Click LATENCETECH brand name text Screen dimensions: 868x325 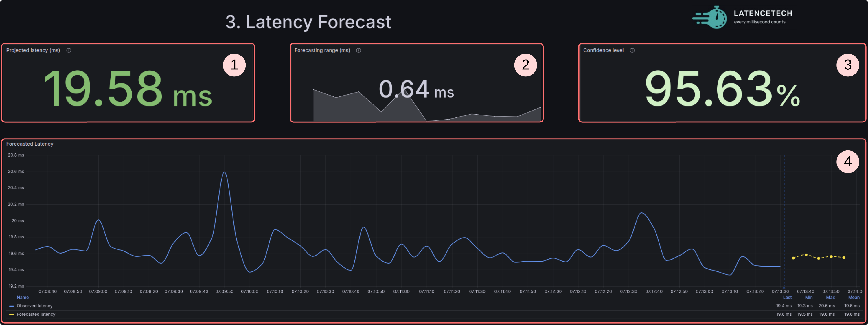763,13
